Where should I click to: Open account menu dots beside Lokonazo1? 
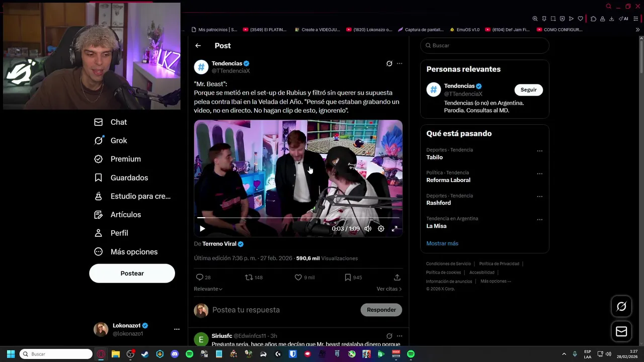[x=177, y=329]
